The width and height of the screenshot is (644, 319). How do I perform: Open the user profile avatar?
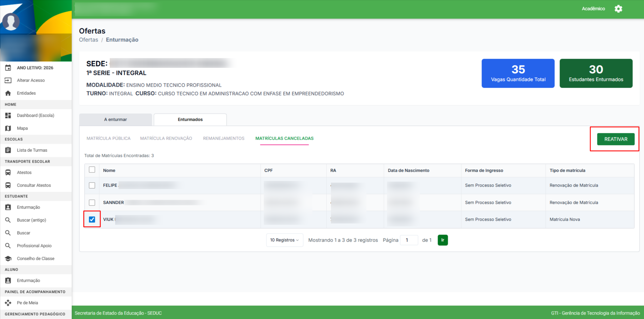tap(11, 22)
